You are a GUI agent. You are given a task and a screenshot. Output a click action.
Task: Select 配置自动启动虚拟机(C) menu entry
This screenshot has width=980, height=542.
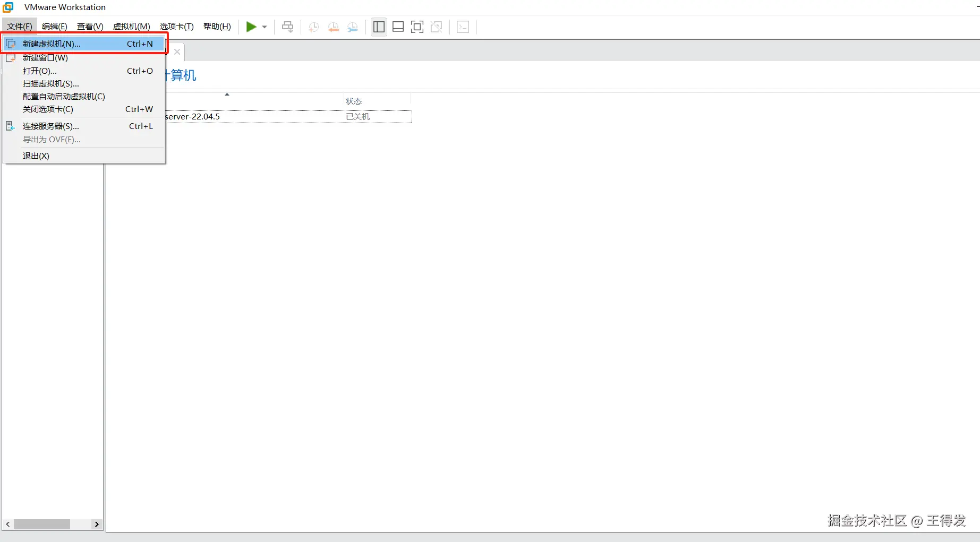(84, 96)
